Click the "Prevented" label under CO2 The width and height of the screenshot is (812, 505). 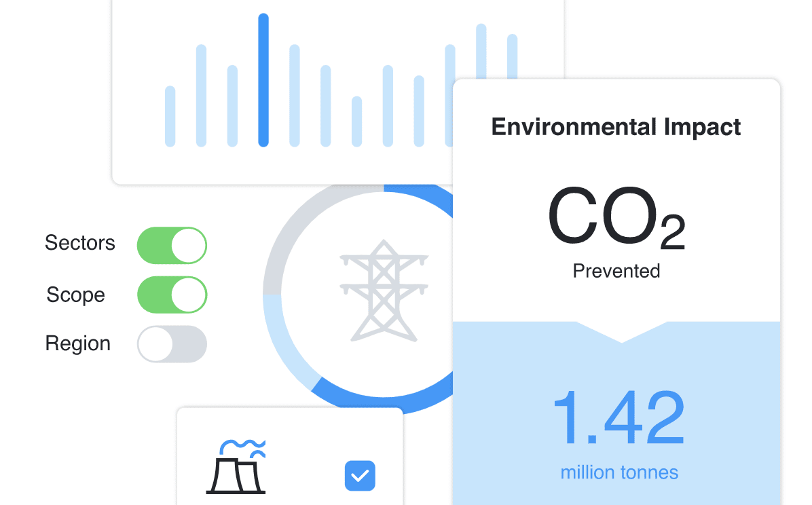(616, 271)
